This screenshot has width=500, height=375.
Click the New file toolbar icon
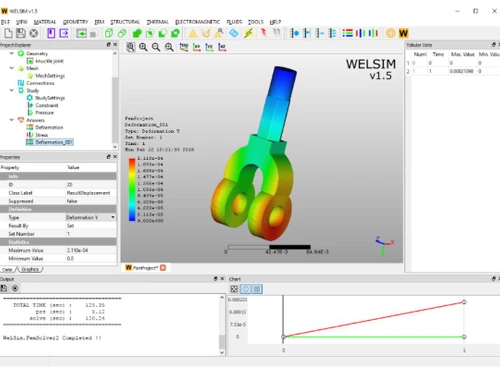click(x=8, y=33)
